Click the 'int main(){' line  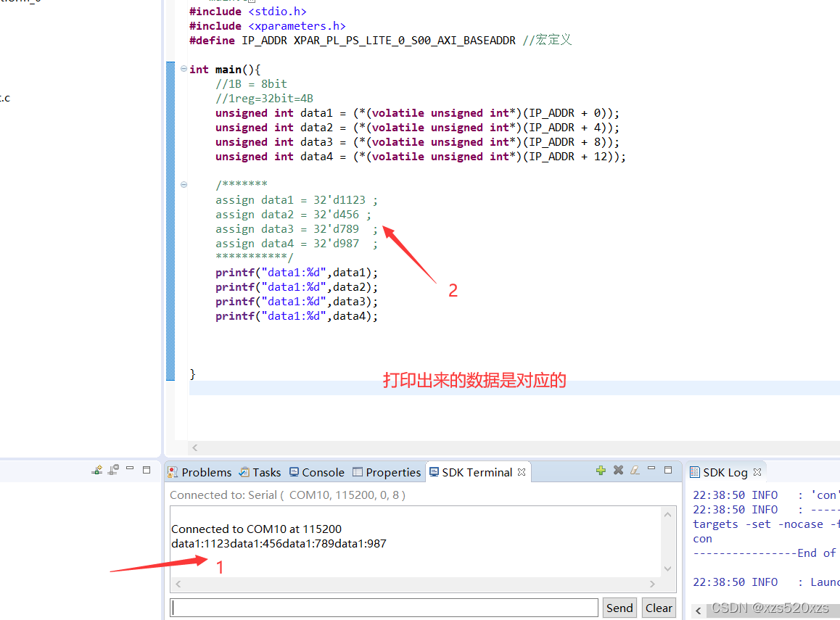pos(225,70)
